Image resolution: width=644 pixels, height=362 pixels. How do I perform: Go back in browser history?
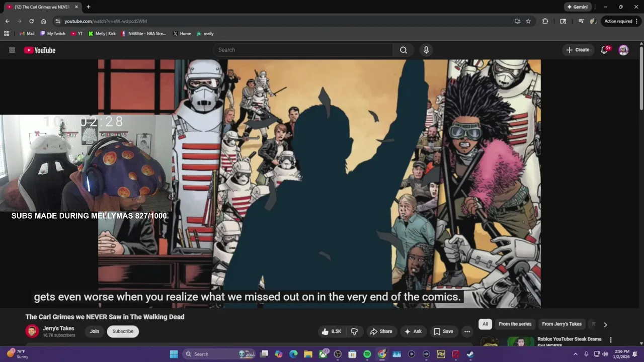(x=7, y=21)
